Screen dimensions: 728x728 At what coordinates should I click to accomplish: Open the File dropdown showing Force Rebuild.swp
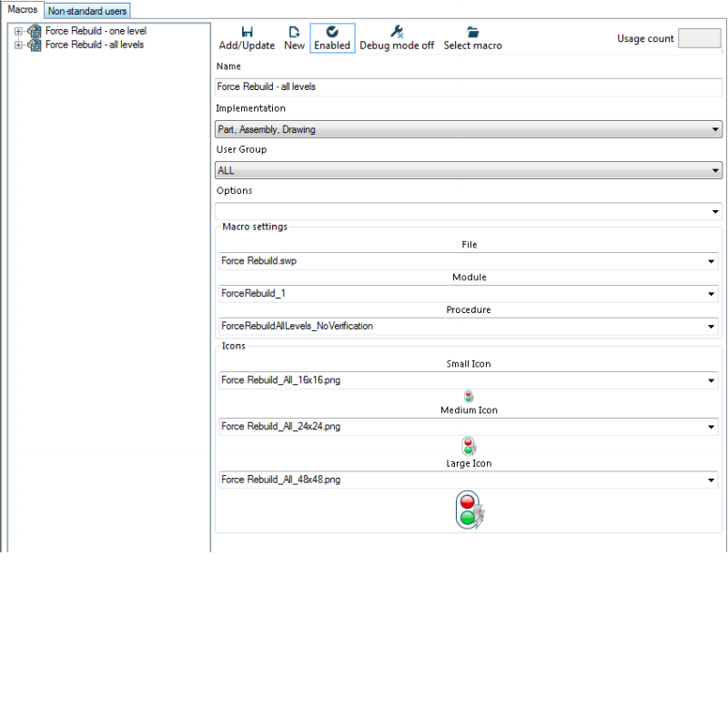pyautogui.click(x=469, y=261)
